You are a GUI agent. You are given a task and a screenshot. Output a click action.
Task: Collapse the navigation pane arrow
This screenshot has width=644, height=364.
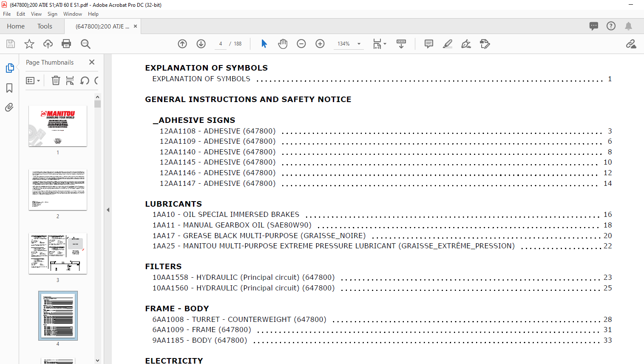[x=108, y=210]
